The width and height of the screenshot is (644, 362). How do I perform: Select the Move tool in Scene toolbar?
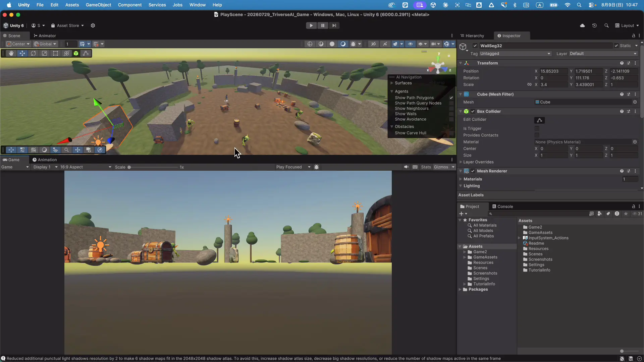pyautogui.click(x=22, y=54)
